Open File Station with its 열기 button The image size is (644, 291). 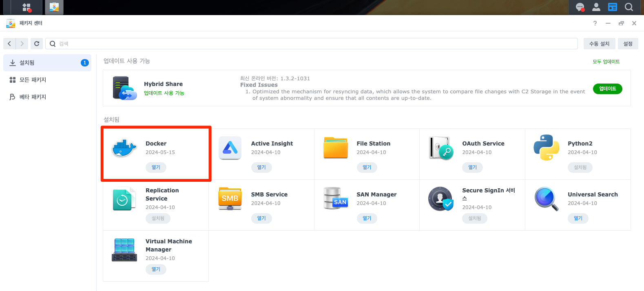pos(367,167)
